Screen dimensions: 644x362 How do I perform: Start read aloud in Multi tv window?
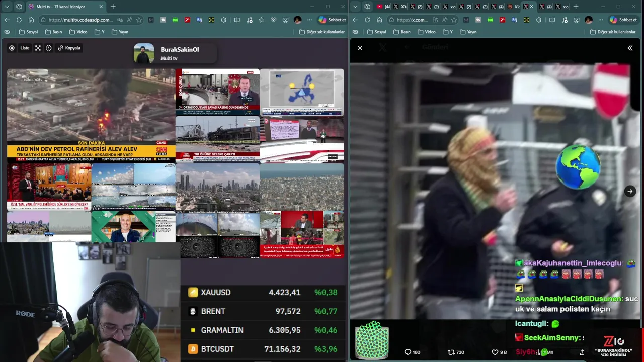click(129, 20)
